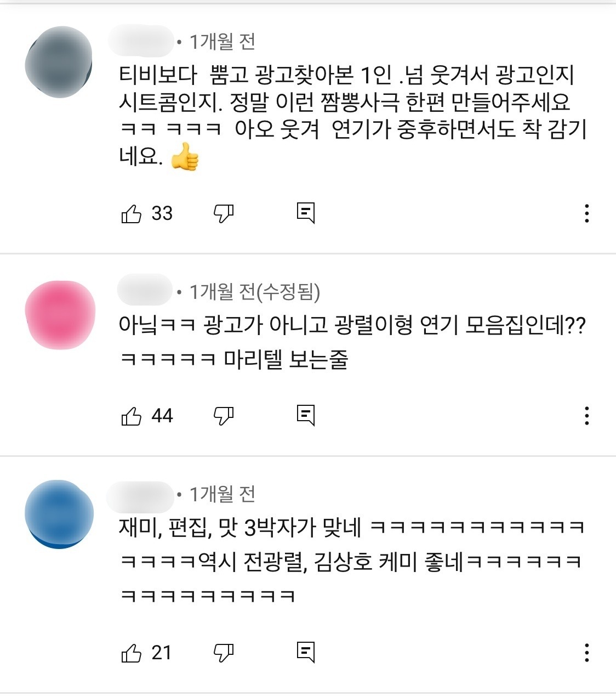This screenshot has width=616, height=696.
Task: Reply to the comment with 21 likes
Action: pos(306,652)
